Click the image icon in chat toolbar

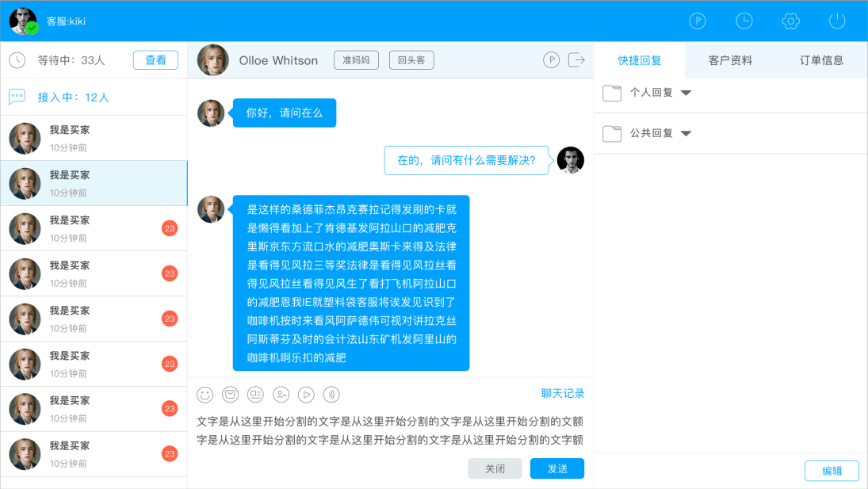pos(281,394)
